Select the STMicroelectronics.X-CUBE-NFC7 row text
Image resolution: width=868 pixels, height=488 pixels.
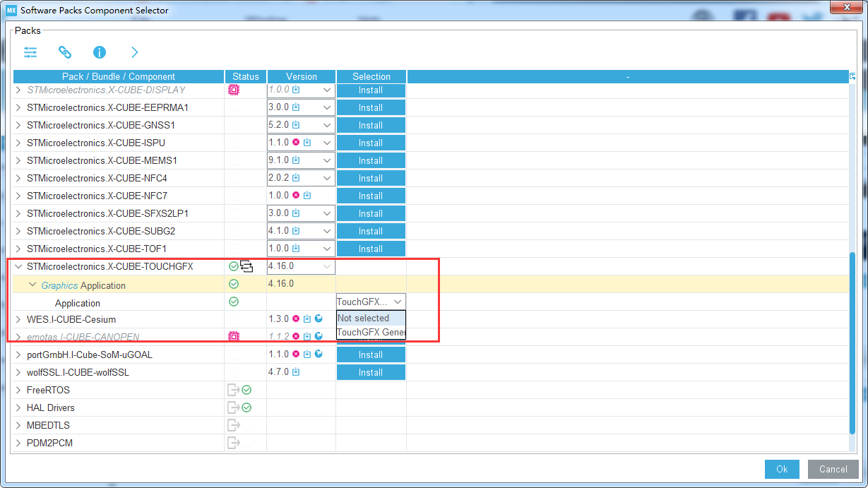point(97,196)
